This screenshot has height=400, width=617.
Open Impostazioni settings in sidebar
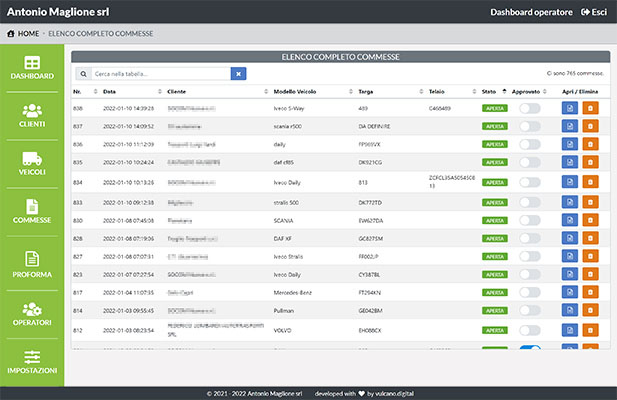pyautogui.click(x=32, y=362)
